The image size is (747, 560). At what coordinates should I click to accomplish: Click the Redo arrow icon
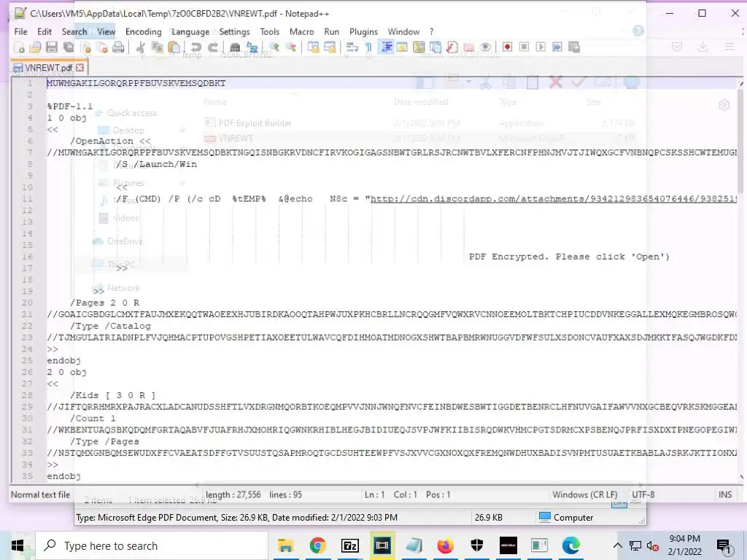coord(212,47)
